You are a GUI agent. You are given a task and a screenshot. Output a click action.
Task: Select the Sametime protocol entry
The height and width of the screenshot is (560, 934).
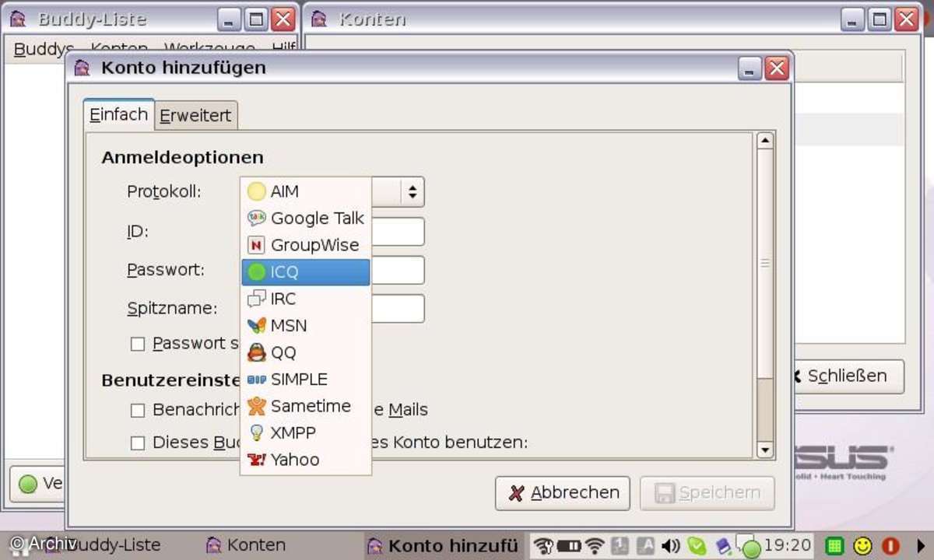point(305,406)
